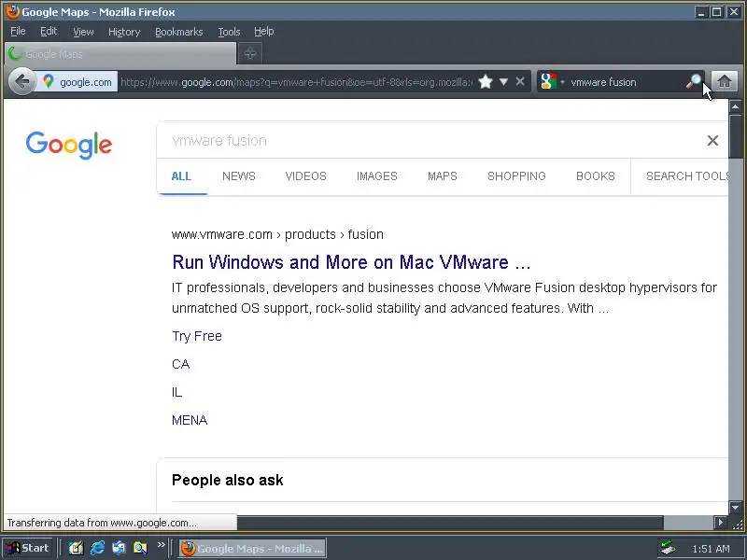The image size is (747, 560).
Task: Open the View menu
Action: 83,32
